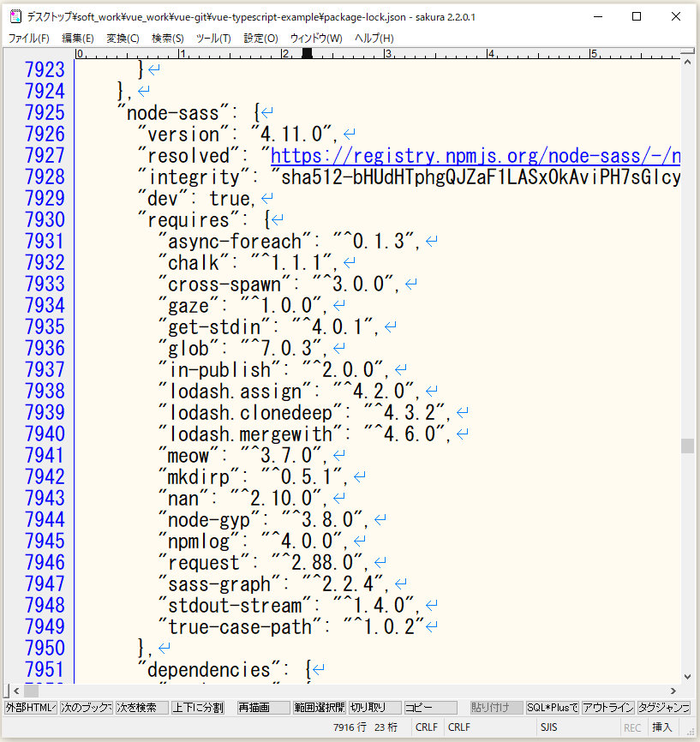The height and width of the screenshot is (742, 700).
Task: Click the "lodash.assign" entry
Action: pyautogui.click(x=289, y=392)
